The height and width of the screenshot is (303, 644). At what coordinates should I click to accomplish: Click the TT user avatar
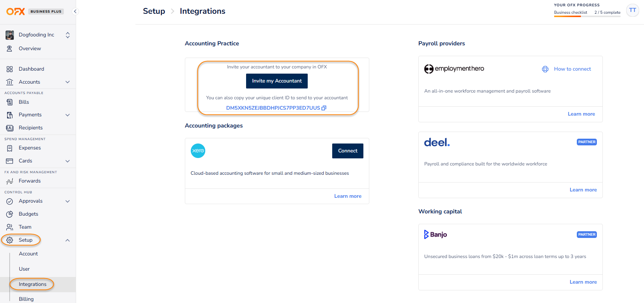click(632, 10)
